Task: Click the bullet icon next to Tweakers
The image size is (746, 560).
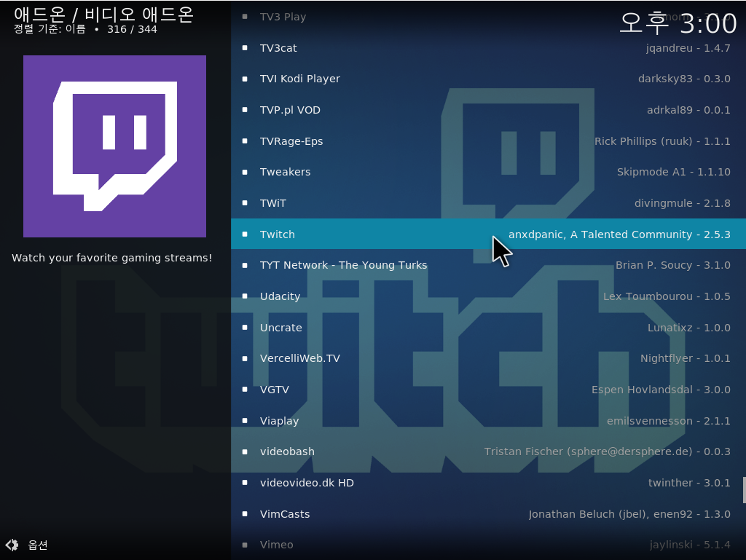Action: [245, 172]
